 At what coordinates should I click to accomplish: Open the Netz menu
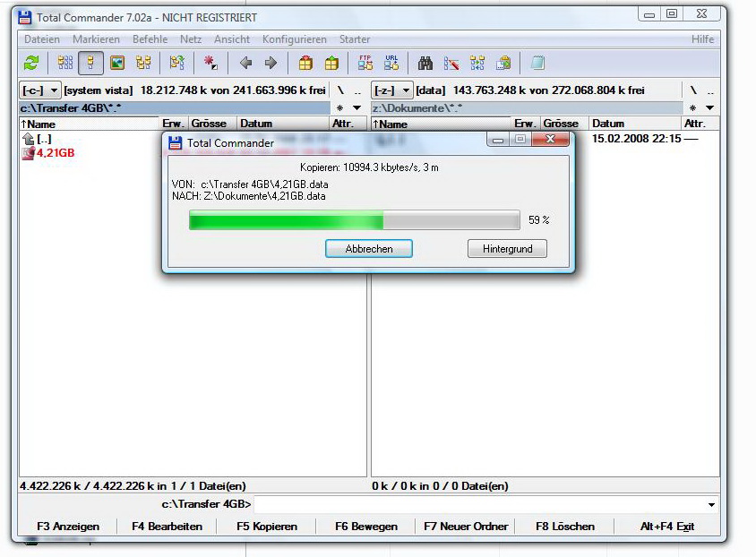(191, 39)
